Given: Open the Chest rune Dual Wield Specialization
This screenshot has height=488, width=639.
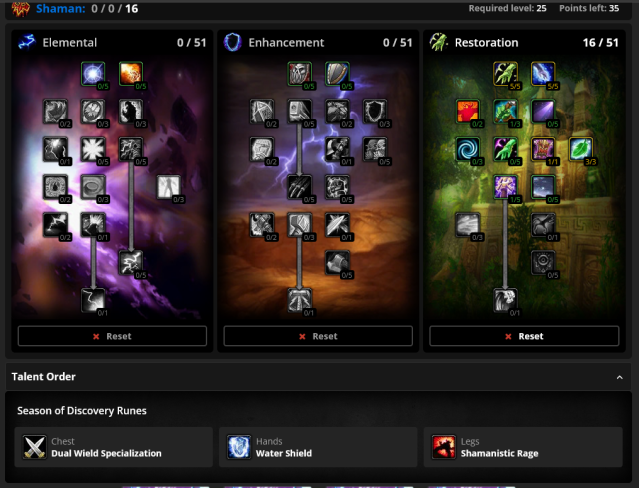Looking at the screenshot, I should click(113, 447).
